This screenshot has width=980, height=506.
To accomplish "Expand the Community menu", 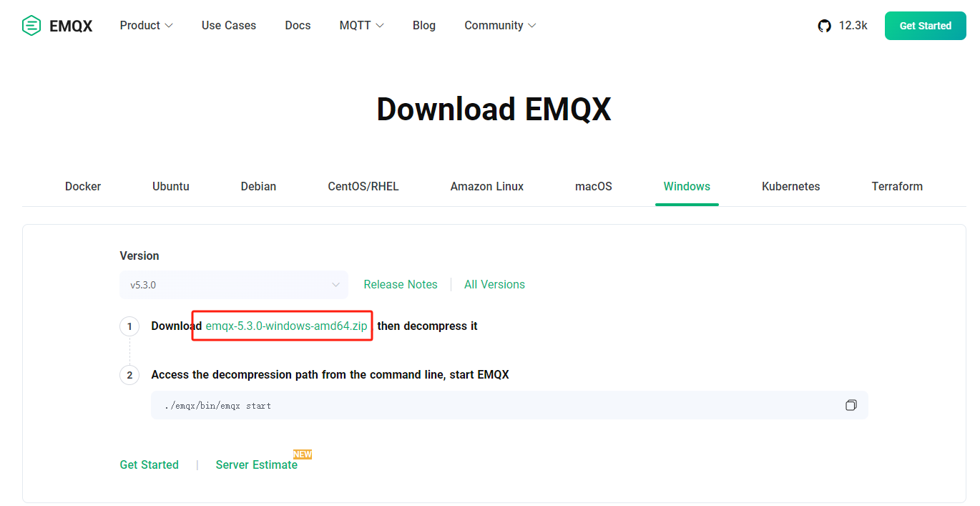I will (x=500, y=25).
